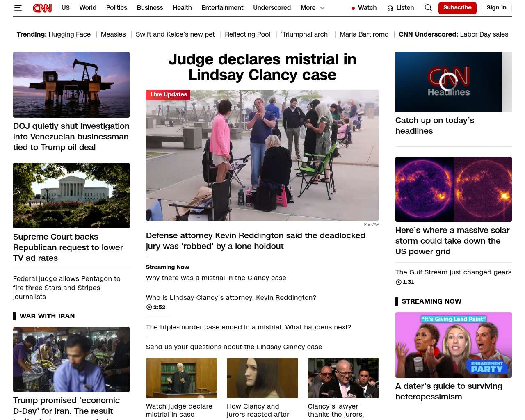Click the Sign in button
525x420 pixels.
[496, 8]
